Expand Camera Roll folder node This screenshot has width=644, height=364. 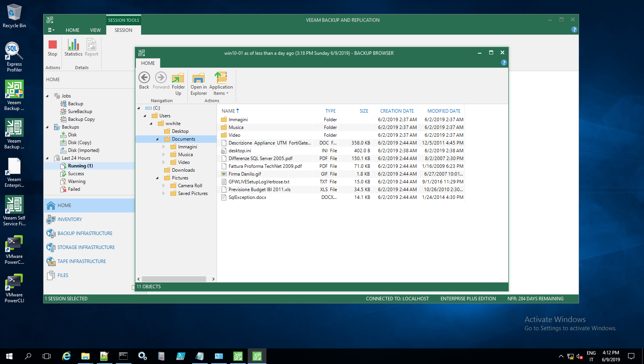164,186
